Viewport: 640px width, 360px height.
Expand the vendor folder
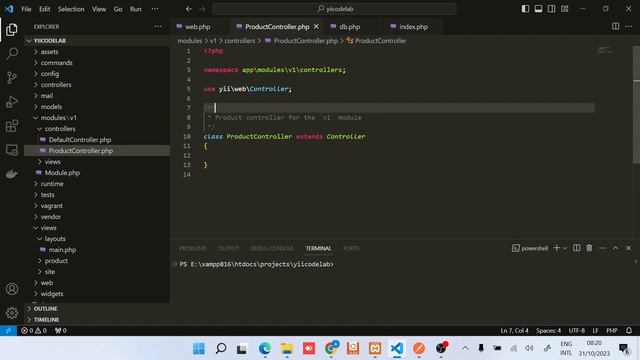click(97, 217)
